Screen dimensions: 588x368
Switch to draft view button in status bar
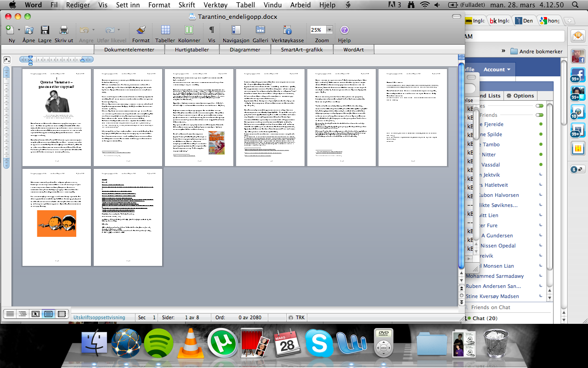click(9, 314)
